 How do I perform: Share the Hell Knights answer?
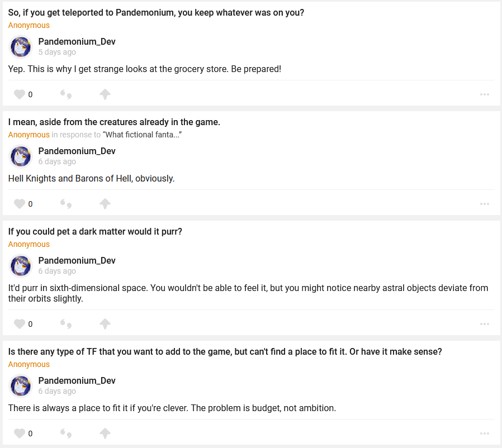105,204
